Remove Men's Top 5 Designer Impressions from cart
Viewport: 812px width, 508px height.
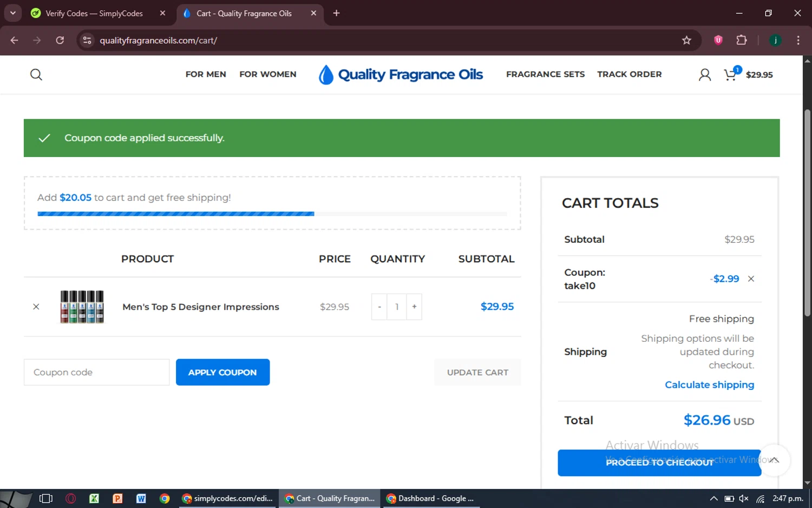tap(36, 307)
